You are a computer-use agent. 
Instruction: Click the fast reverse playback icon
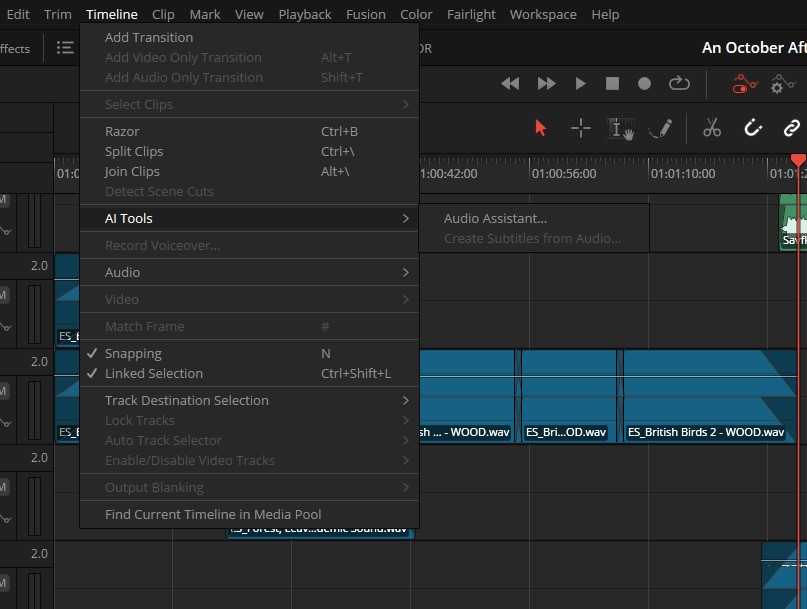point(510,83)
